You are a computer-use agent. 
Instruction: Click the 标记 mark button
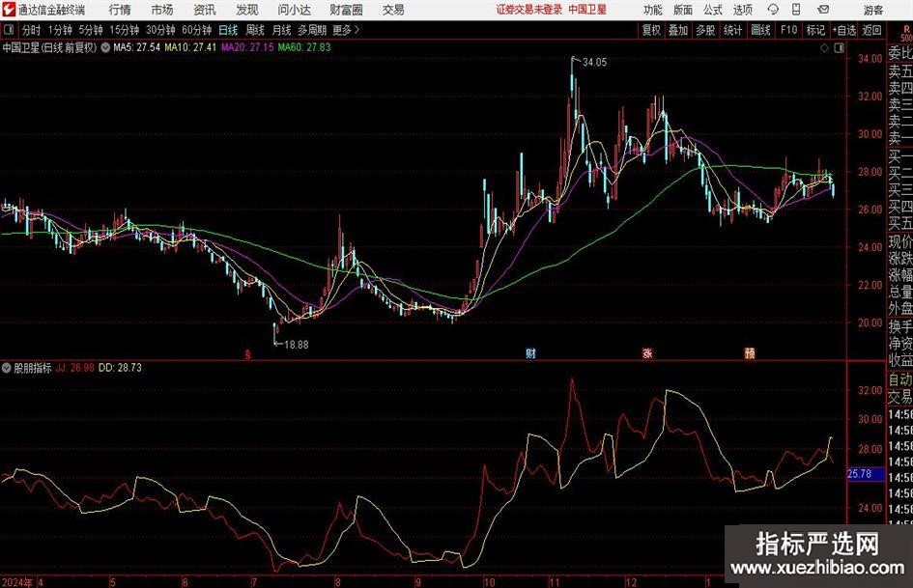point(815,30)
